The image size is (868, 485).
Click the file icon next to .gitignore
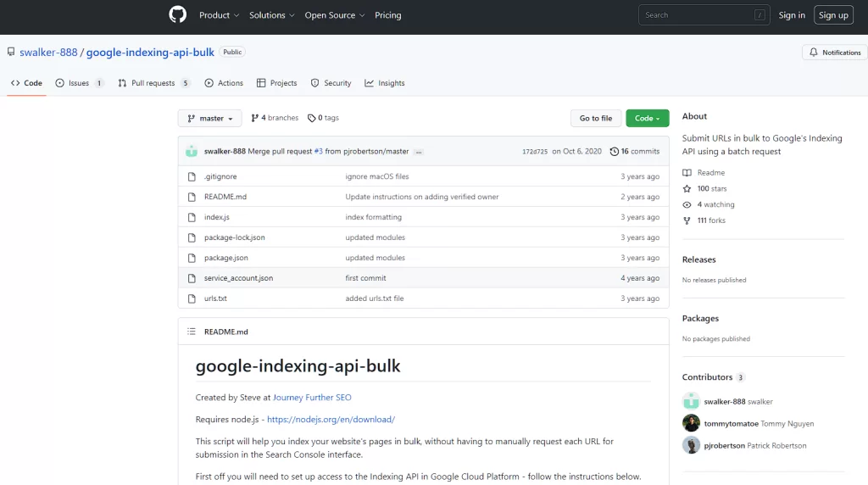[192, 176]
